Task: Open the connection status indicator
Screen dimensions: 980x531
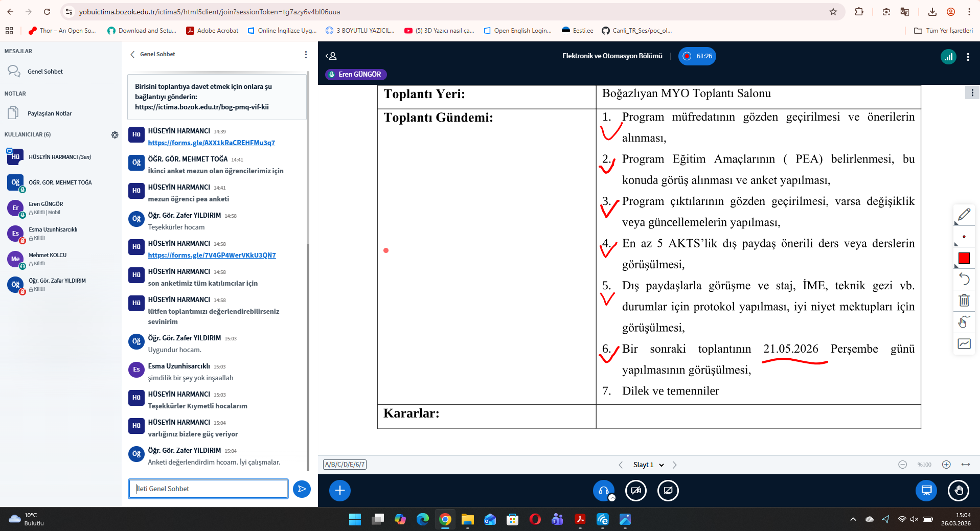Action: coord(948,57)
